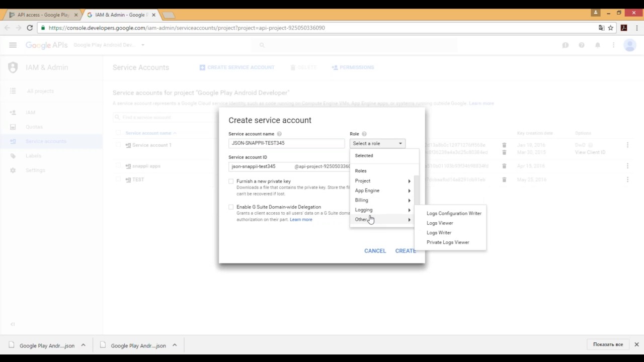644x362 pixels.
Task: Click the help icon next to Role
Action: point(364,134)
